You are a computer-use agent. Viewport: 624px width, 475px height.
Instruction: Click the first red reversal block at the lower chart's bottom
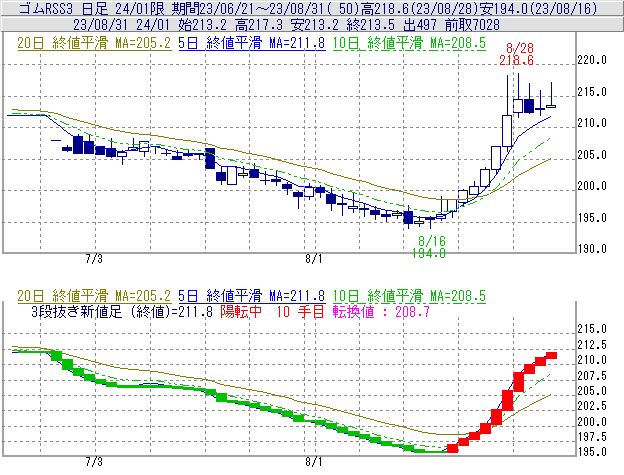coord(452,448)
